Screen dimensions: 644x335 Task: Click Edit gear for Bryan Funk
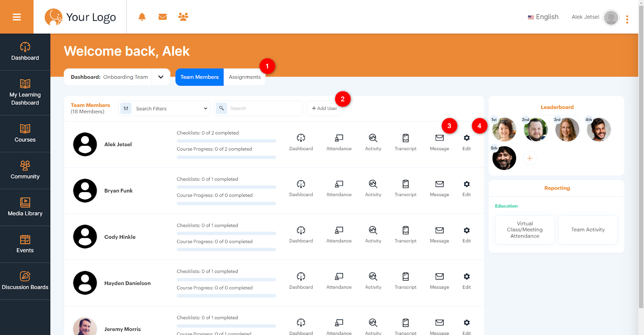point(466,188)
